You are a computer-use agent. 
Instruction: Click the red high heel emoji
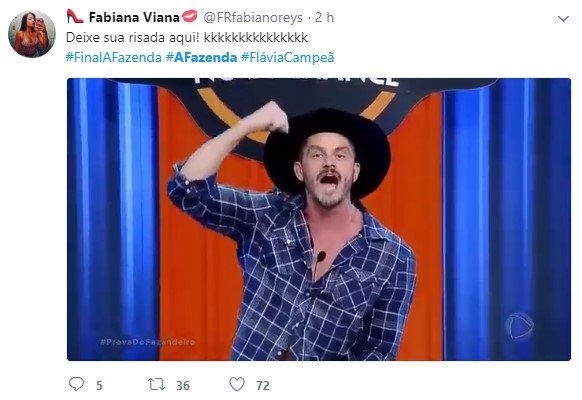click(75, 16)
